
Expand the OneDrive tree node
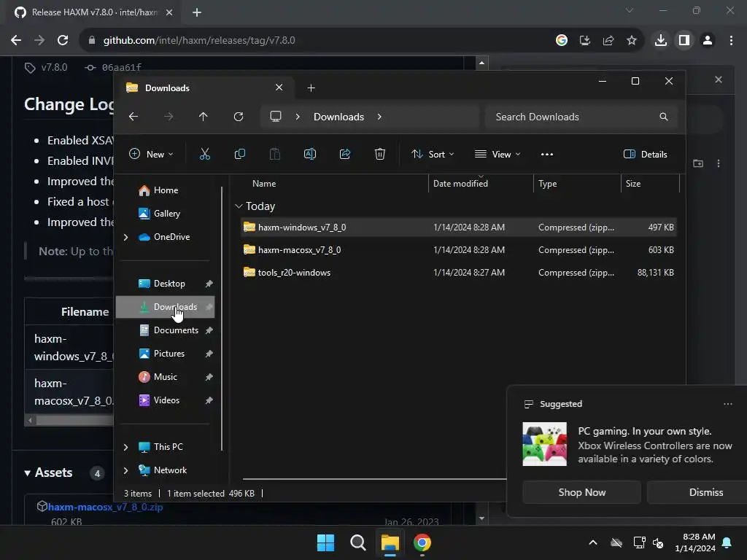click(x=125, y=237)
